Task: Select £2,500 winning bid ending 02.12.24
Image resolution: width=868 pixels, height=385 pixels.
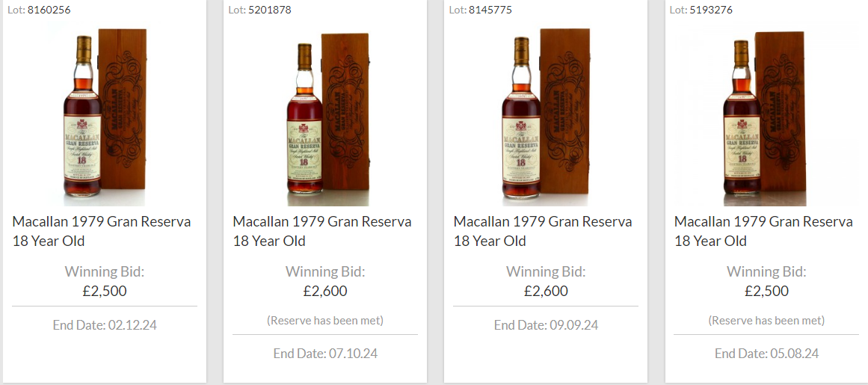Action: click(x=105, y=291)
